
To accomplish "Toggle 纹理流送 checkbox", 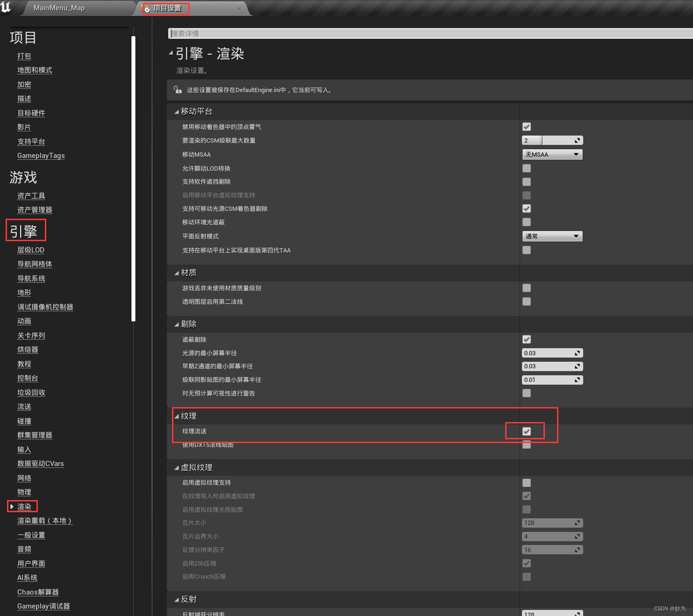I will click(x=527, y=431).
